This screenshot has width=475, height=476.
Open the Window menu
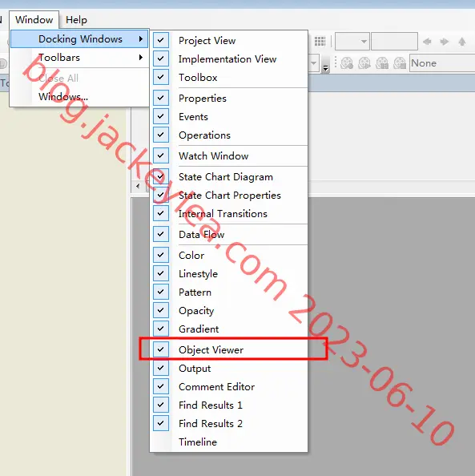(34, 20)
